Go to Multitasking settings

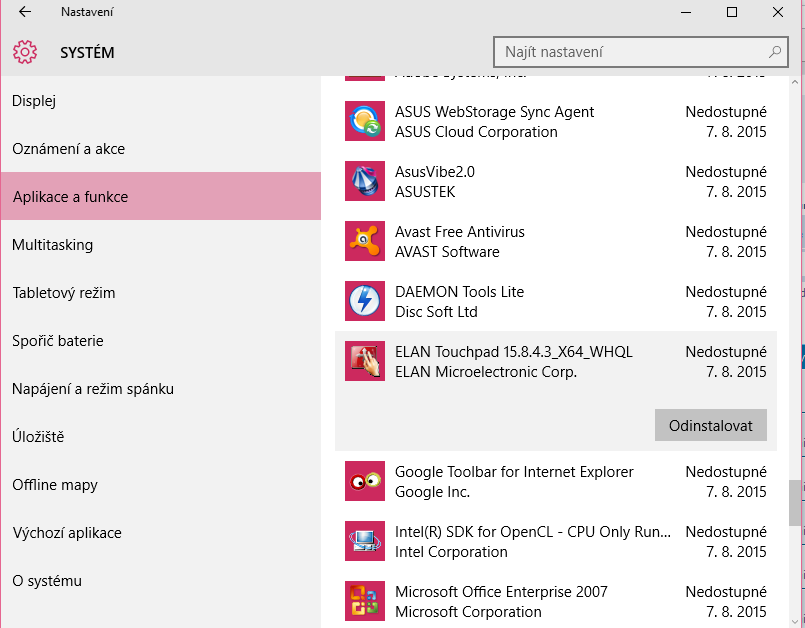pyautogui.click(x=161, y=245)
